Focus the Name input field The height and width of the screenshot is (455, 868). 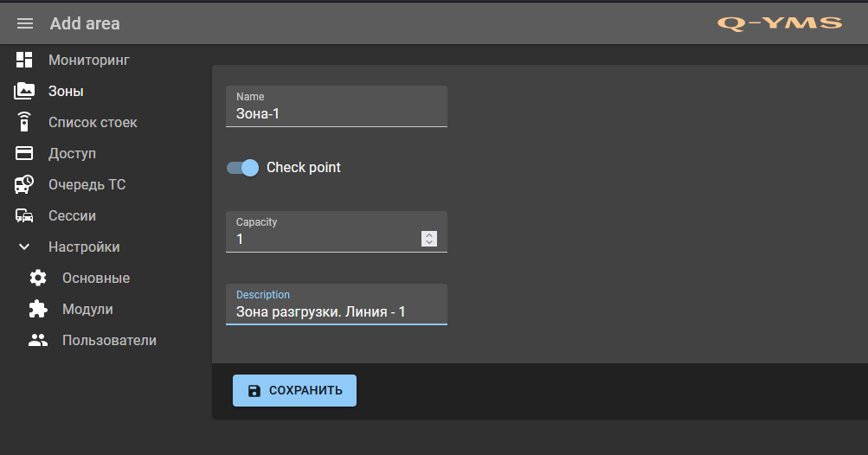pos(337,106)
